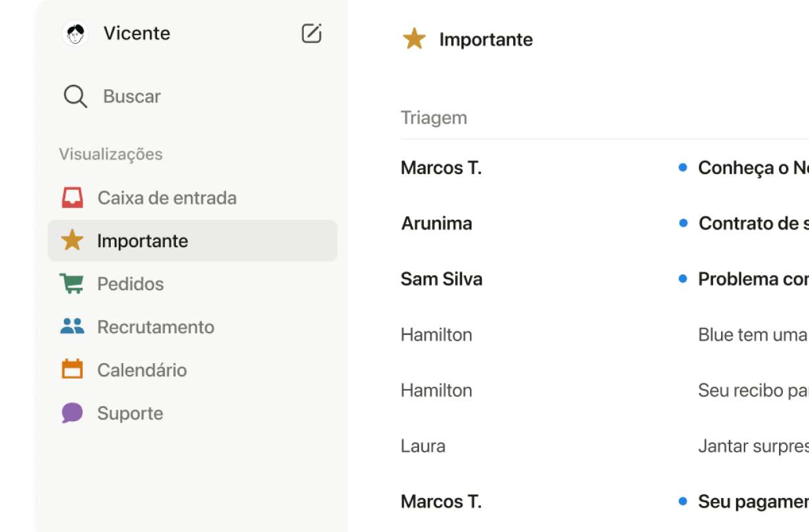Click the Vicente account name
809x532 pixels.
(x=137, y=33)
